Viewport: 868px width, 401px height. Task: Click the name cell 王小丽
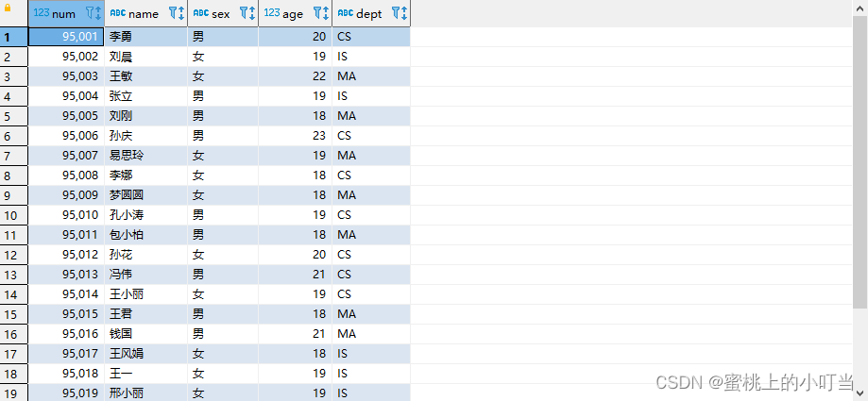[146, 294]
